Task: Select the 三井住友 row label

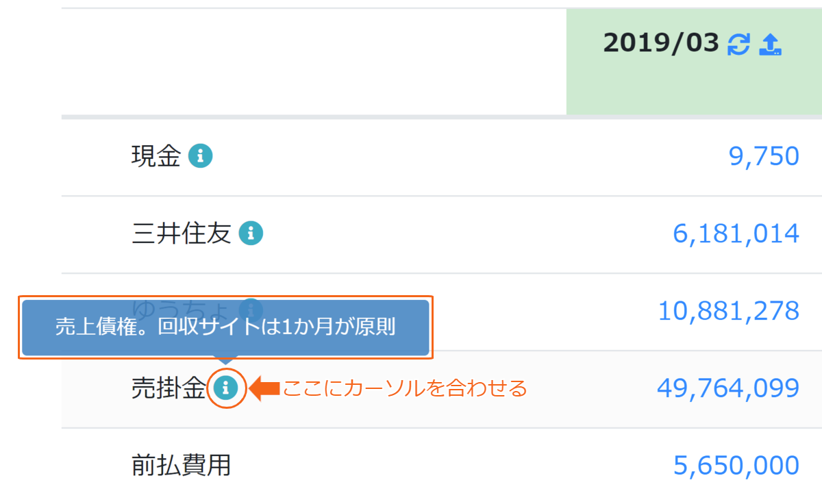Action: (x=182, y=234)
